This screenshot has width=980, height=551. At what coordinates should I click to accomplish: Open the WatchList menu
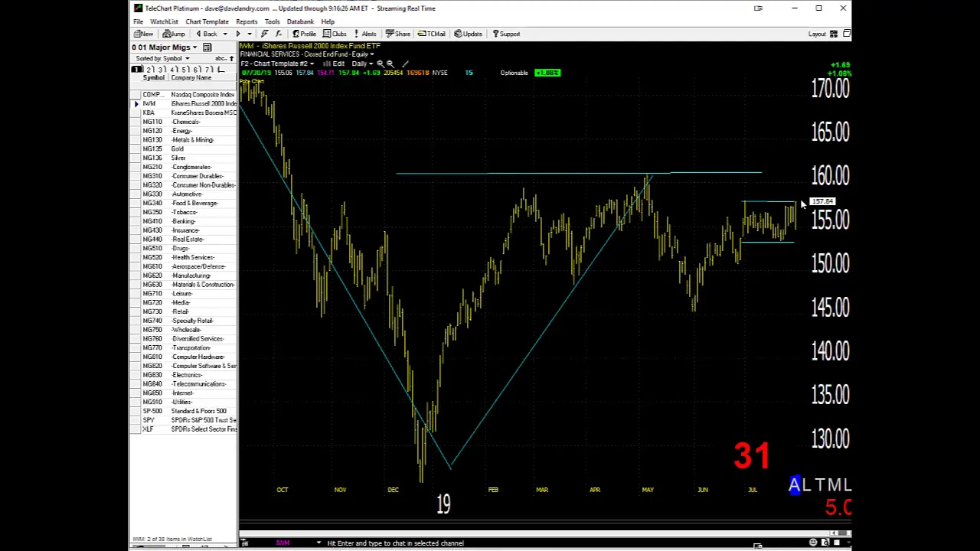coord(164,21)
